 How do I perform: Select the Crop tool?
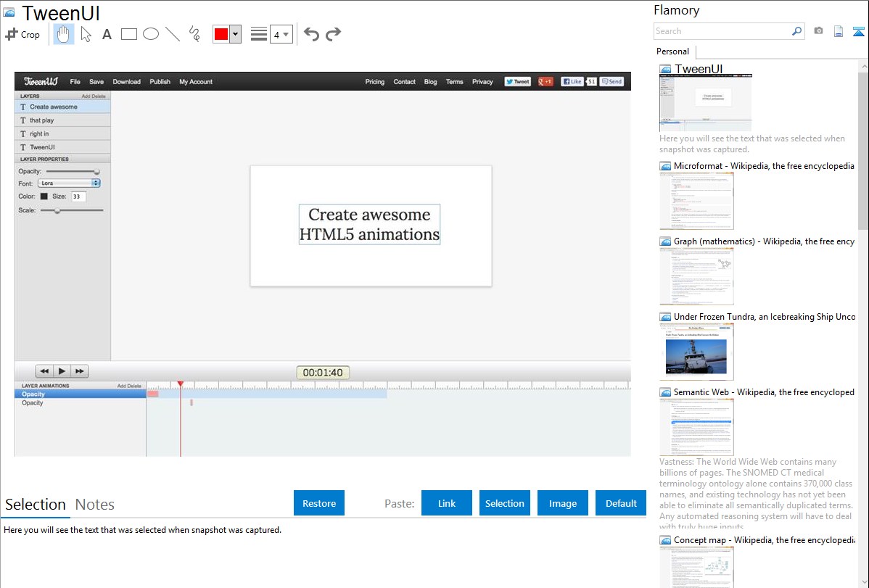(x=22, y=34)
